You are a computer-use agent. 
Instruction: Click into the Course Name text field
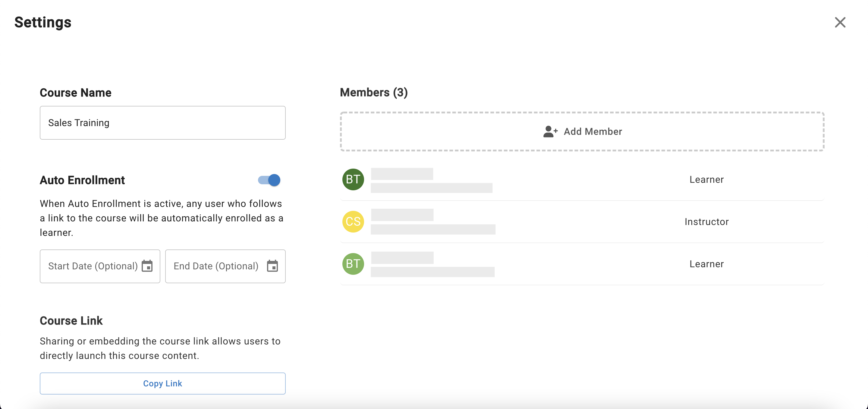(162, 123)
